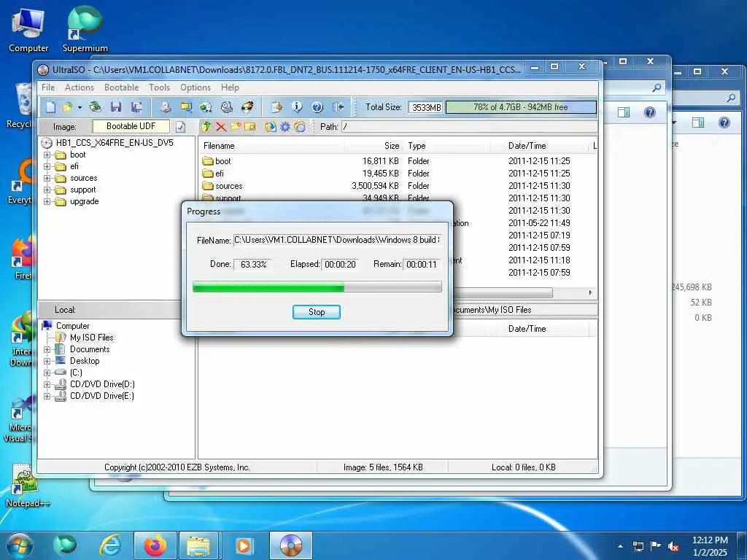Expand the CD/DVD Drive(D:) node

coord(47,385)
